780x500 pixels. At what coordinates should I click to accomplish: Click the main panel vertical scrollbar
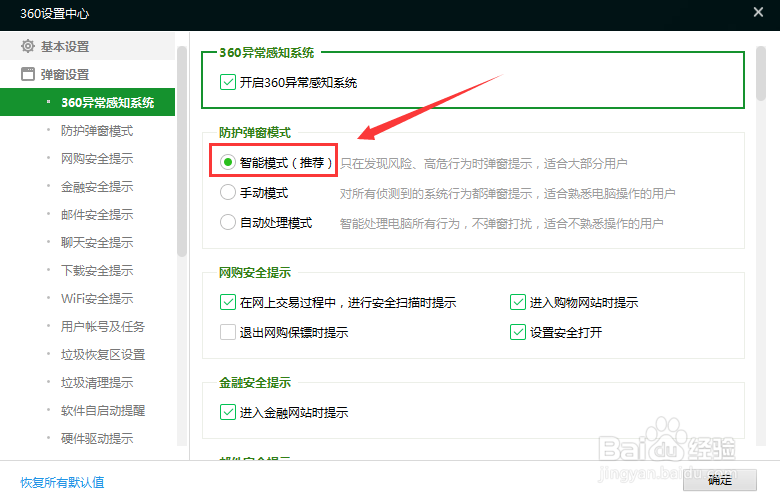tap(761, 74)
